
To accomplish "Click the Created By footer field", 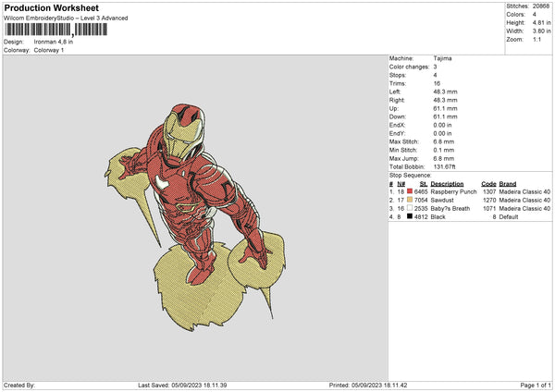I will click(x=20, y=385).
